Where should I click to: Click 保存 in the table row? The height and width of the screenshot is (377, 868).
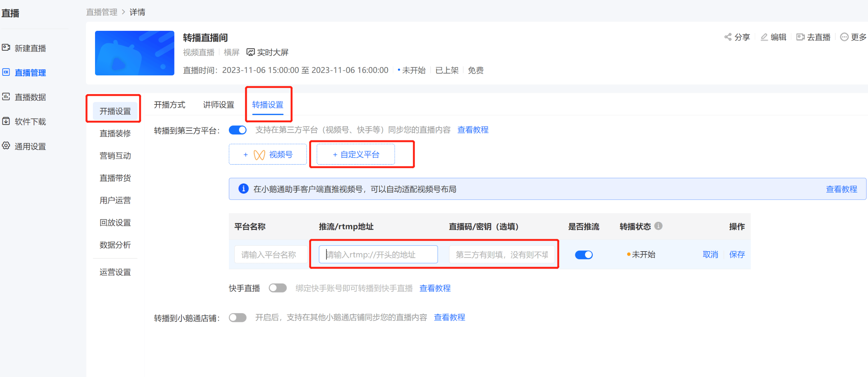(x=737, y=254)
